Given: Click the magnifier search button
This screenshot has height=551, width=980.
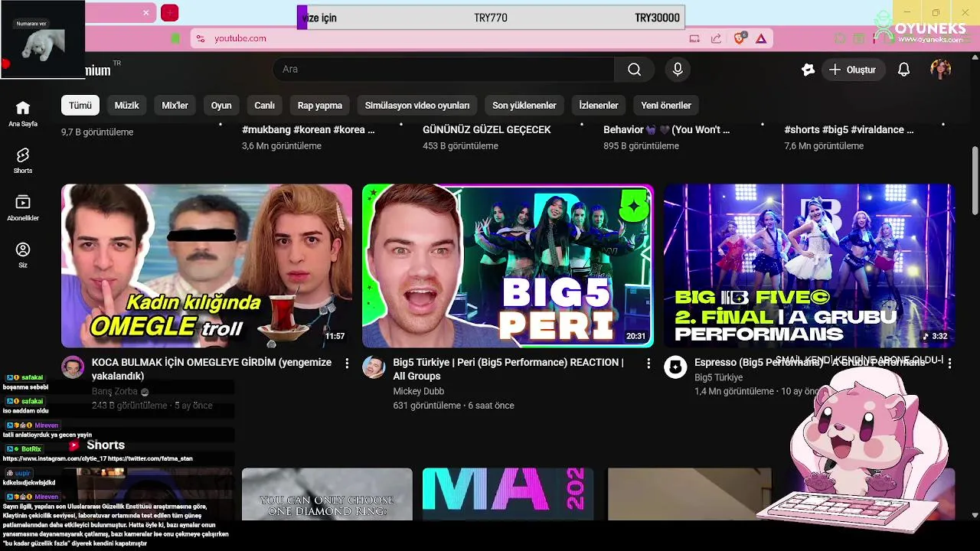Looking at the screenshot, I should click(x=634, y=70).
